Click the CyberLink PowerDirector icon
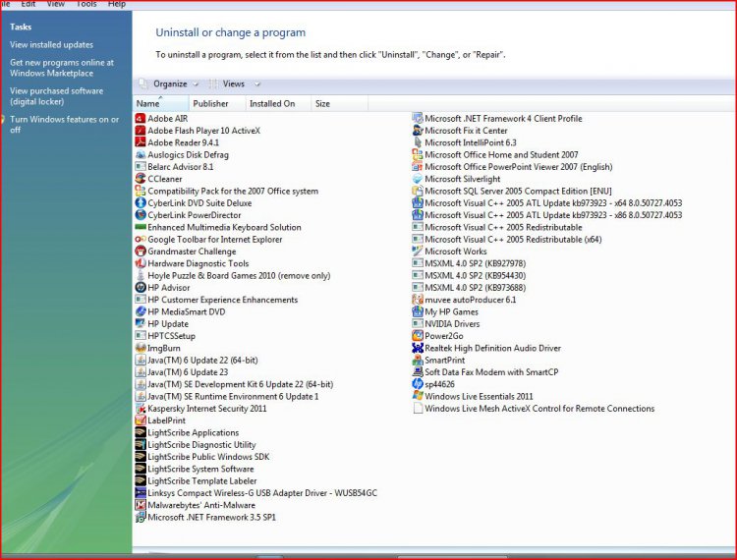Image resolution: width=737 pixels, height=560 pixels. 141,215
